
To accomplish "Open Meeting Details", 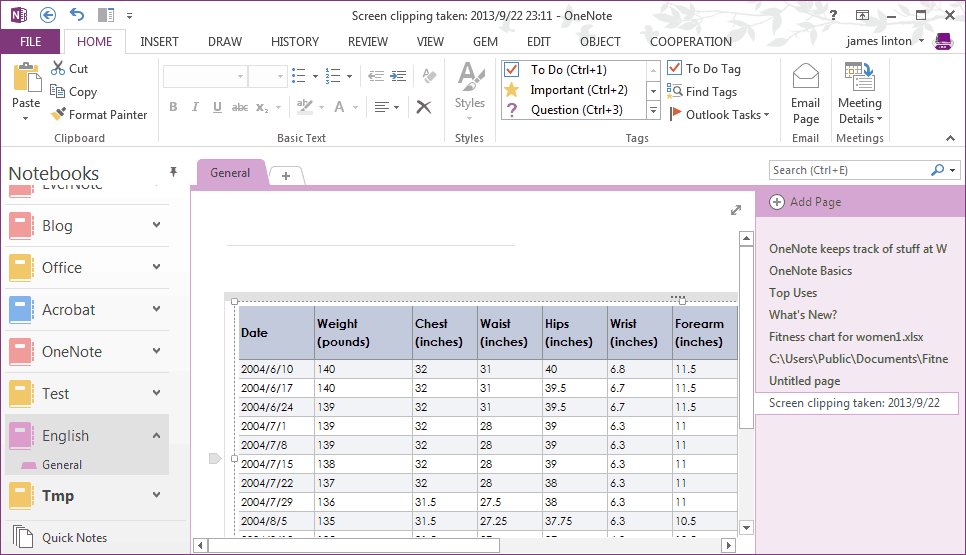I will [x=860, y=93].
